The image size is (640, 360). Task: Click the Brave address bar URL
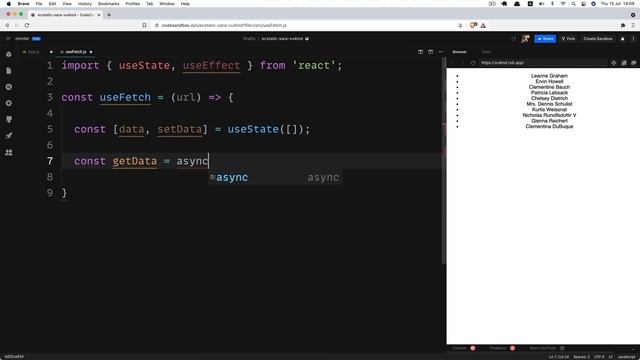(x=224, y=25)
